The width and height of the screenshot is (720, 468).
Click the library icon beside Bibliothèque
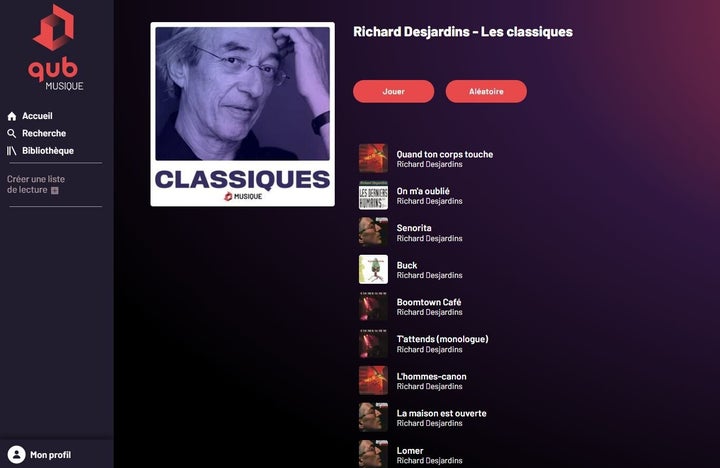coord(11,151)
